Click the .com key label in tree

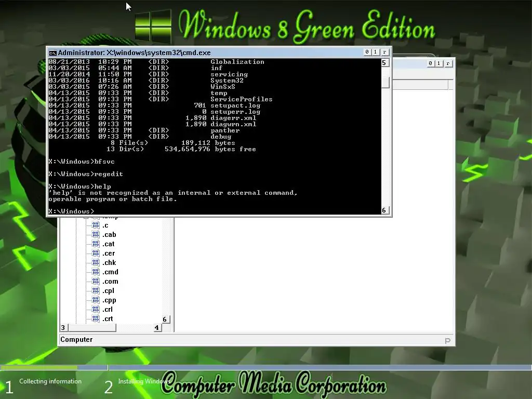click(x=110, y=281)
